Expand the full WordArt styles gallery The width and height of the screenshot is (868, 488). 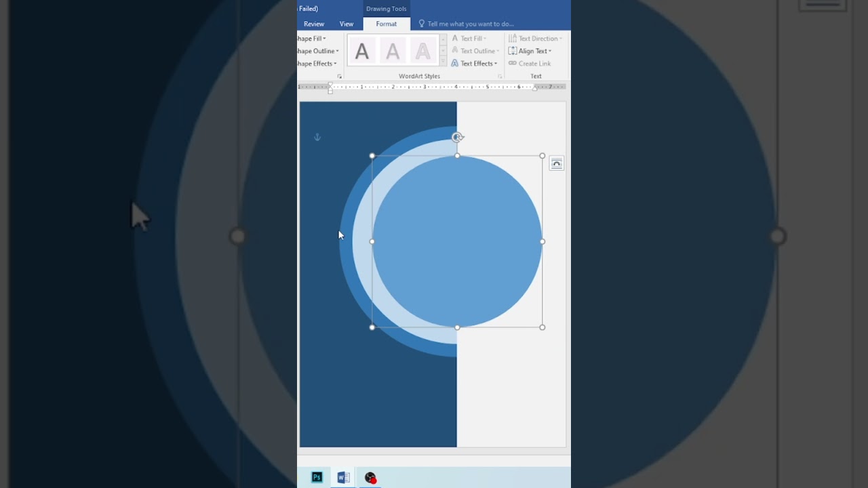pos(443,62)
